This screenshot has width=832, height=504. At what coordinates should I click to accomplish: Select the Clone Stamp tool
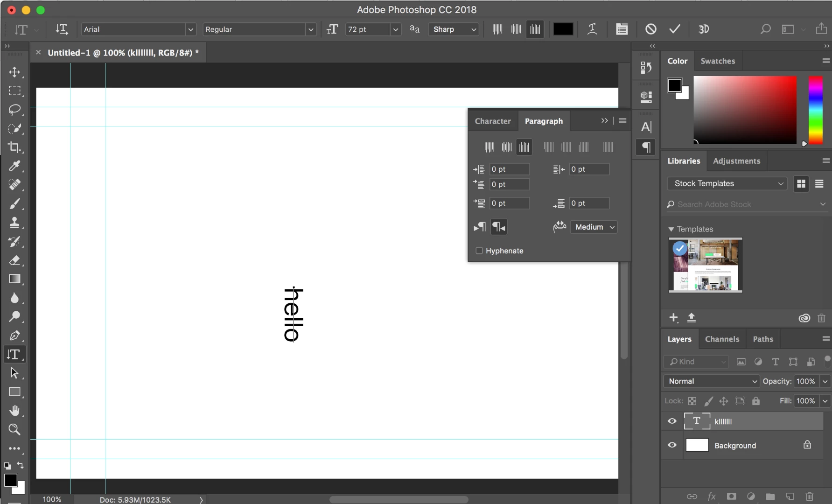(x=14, y=223)
